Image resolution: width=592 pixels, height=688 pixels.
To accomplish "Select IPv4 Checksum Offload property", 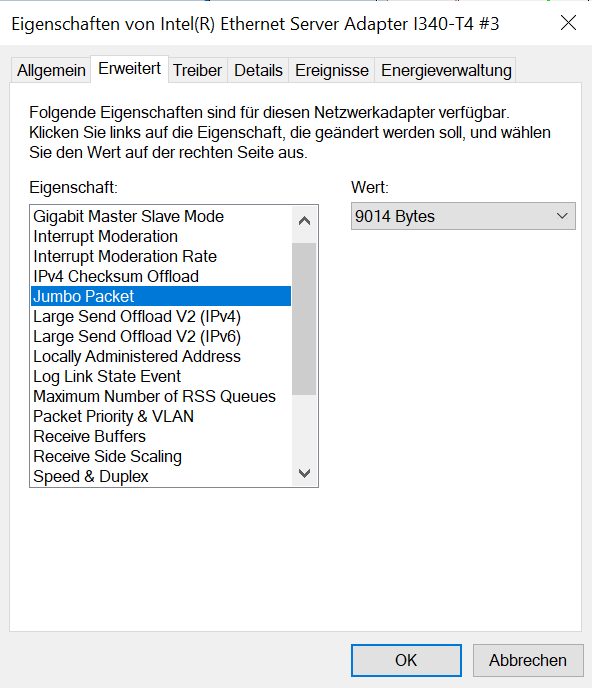I will [x=161, y=276].
